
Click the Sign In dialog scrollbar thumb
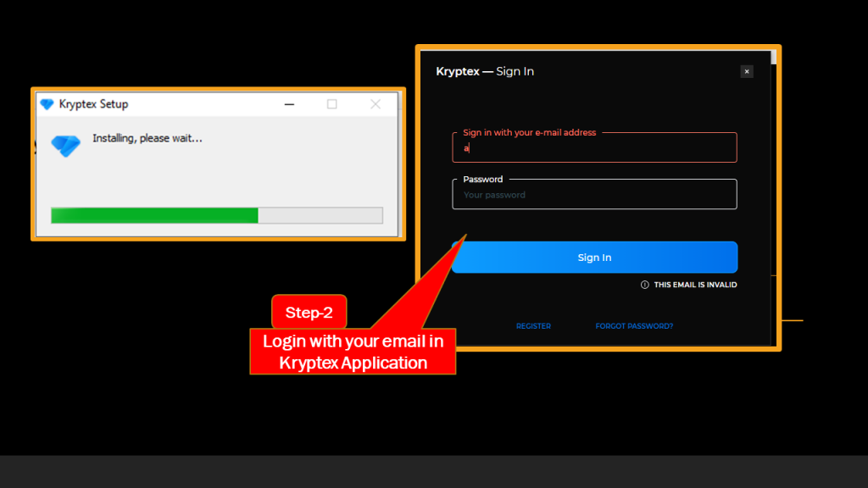tap(773, 58)
